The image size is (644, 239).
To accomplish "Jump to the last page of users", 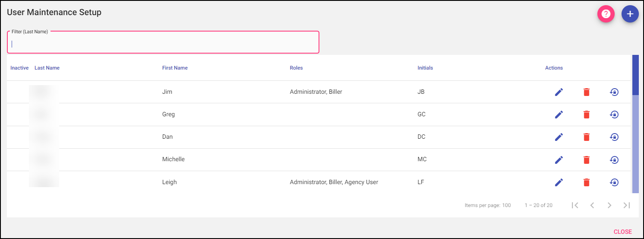I will click(627, 205).
